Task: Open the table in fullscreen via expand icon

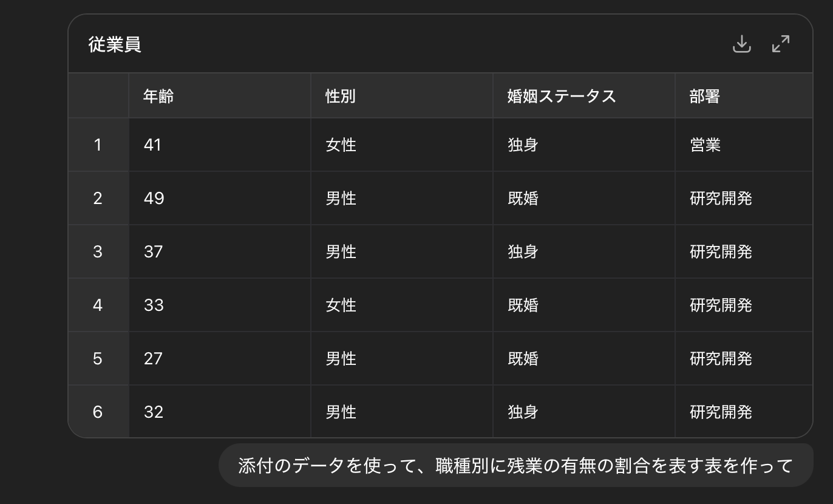Action: [780, 44]
